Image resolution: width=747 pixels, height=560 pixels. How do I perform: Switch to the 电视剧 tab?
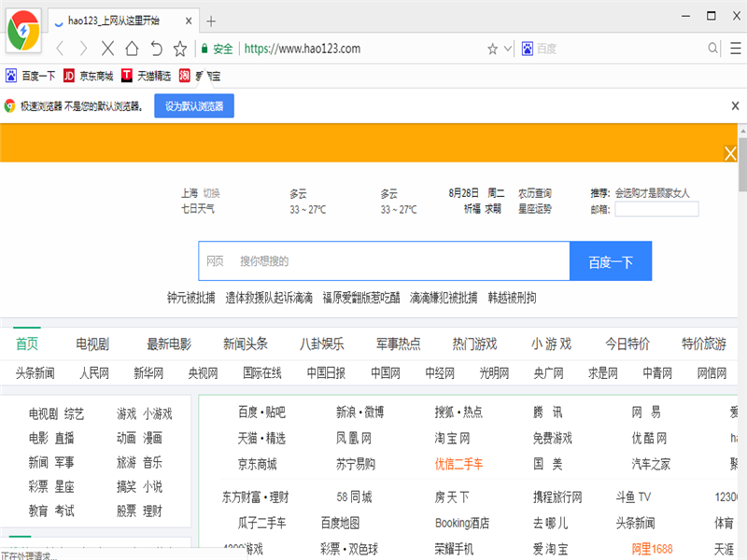tap(92, 343)
